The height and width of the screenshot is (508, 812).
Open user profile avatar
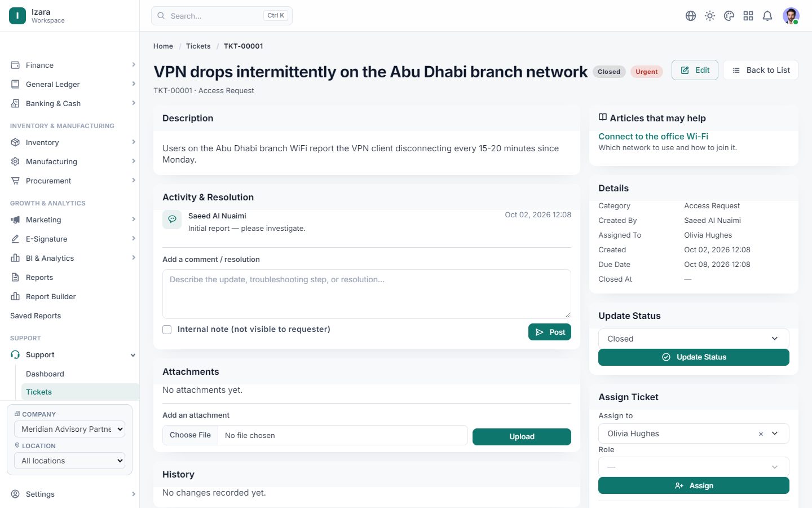point(791,16)
